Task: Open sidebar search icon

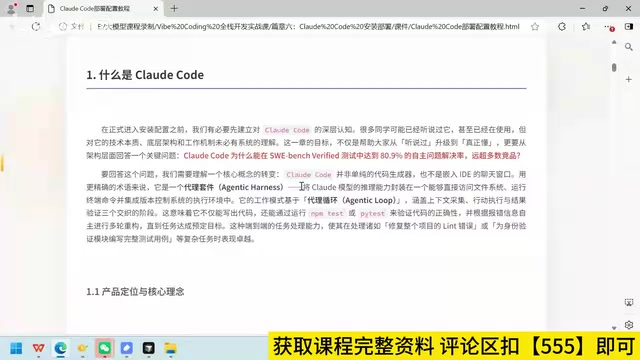Action: (629, 47)
